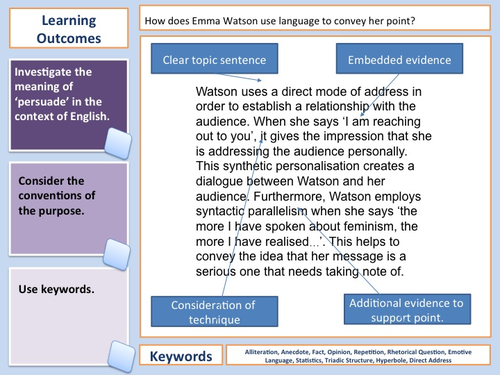The height and width of the screenshot is (375, 500).
Task: Click the Emma Watson question title box
Action: click(315, 18)
